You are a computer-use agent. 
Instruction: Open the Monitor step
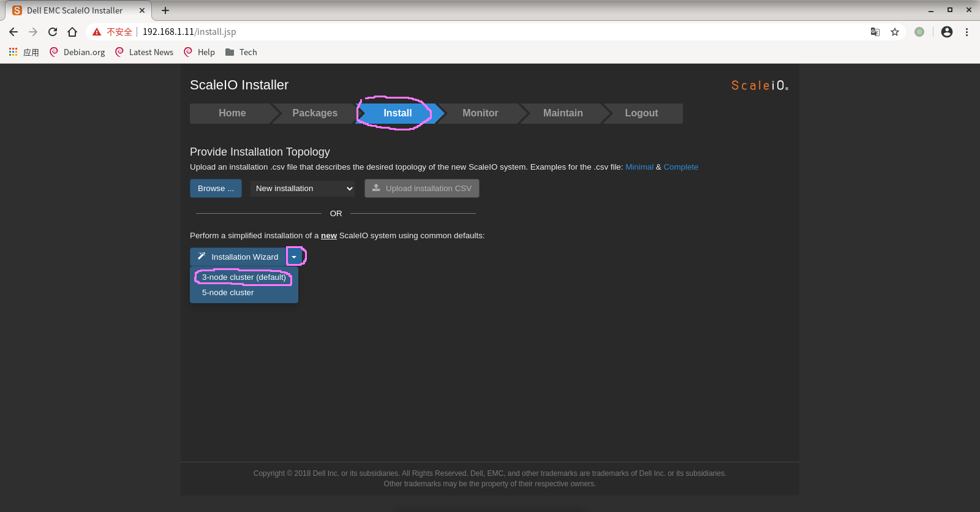pos(480,113)
